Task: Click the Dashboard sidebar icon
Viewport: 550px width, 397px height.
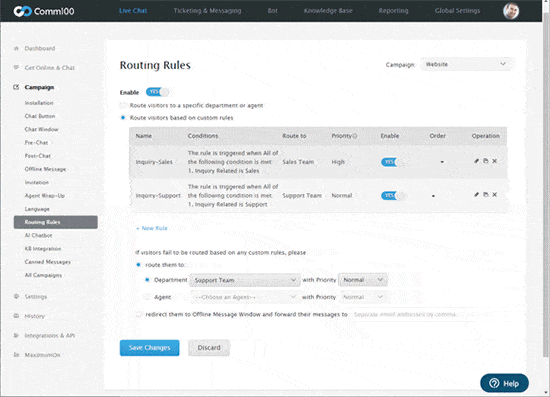Action: click(16, 48)
